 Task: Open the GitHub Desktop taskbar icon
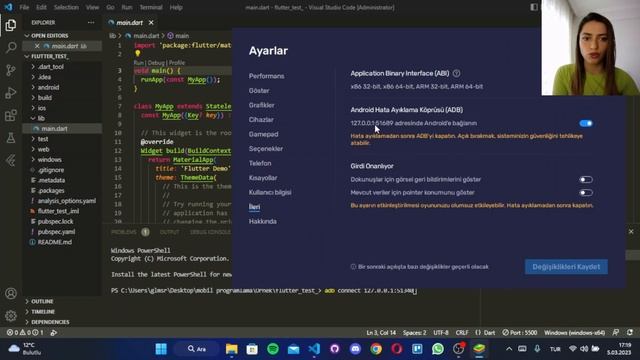[335, 349]
